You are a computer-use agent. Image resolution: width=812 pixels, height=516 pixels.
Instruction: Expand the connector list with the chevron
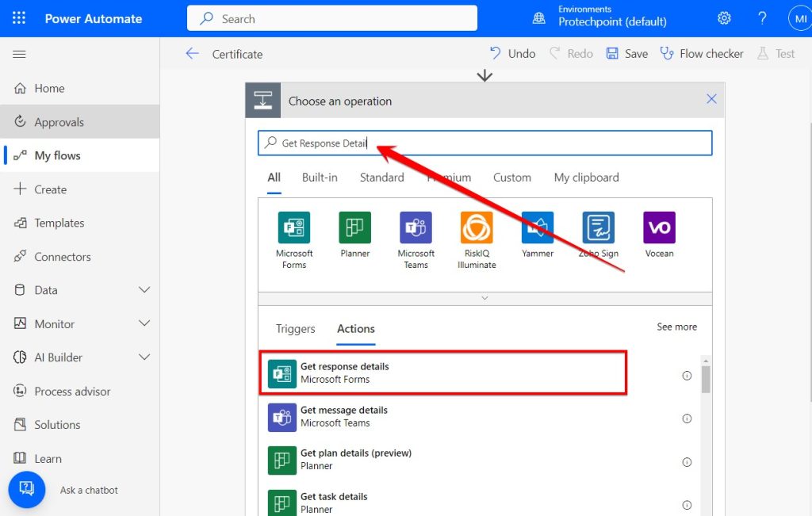click(x=485, y=298)
